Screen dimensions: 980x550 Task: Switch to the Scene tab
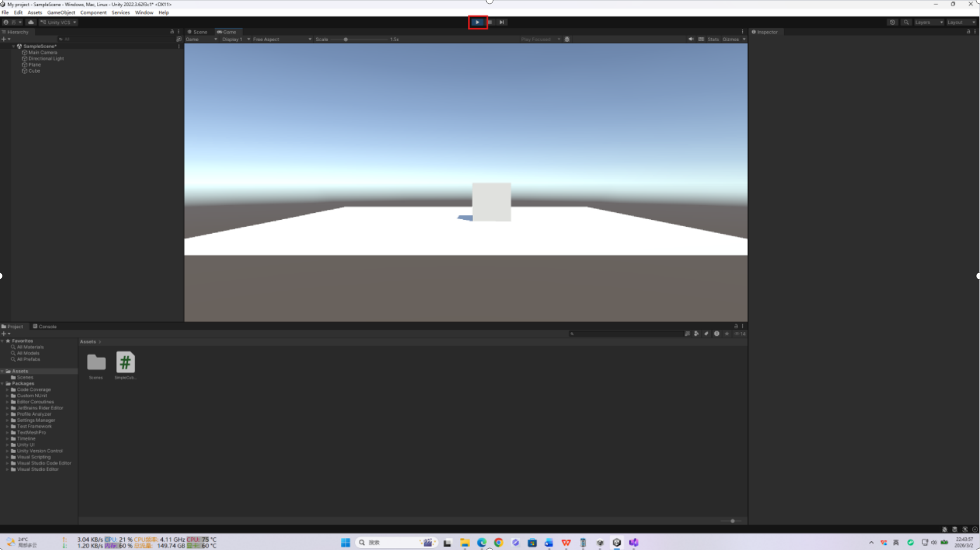tap(198, 32)
